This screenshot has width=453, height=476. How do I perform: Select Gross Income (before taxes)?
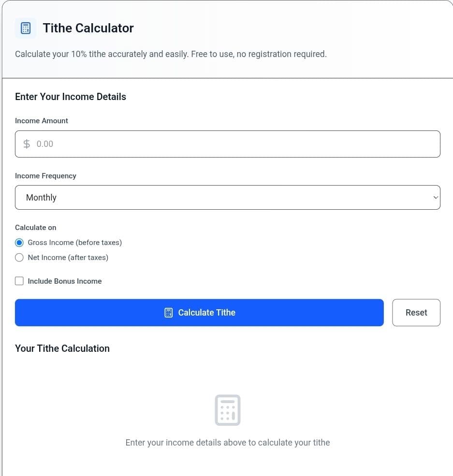point(19,242)
